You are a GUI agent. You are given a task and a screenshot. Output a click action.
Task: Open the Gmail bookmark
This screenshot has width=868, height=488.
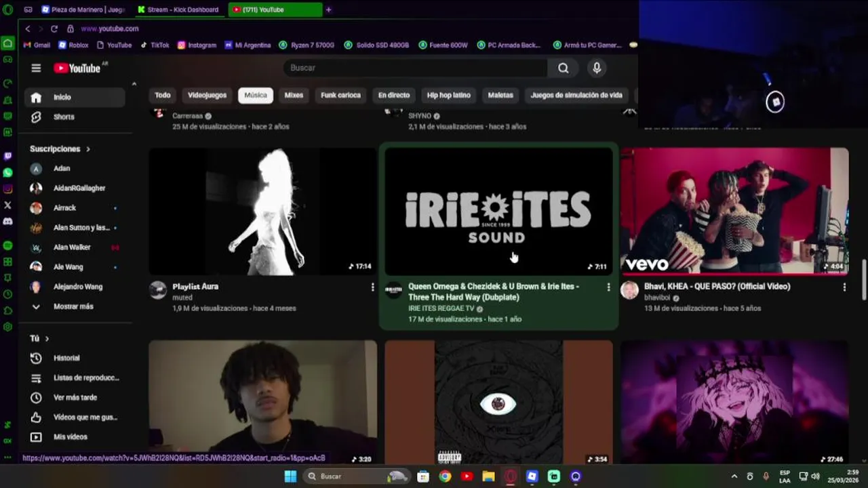coord(37,45)
